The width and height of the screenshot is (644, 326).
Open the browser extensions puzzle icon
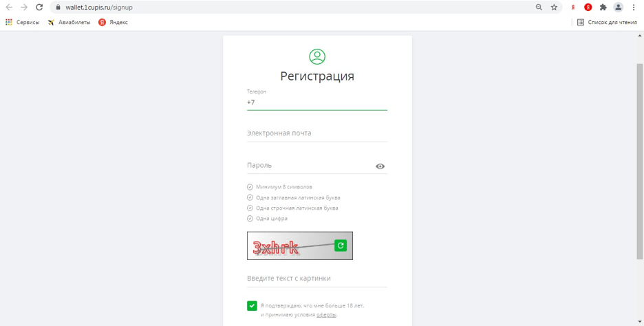tap(603, 7)
